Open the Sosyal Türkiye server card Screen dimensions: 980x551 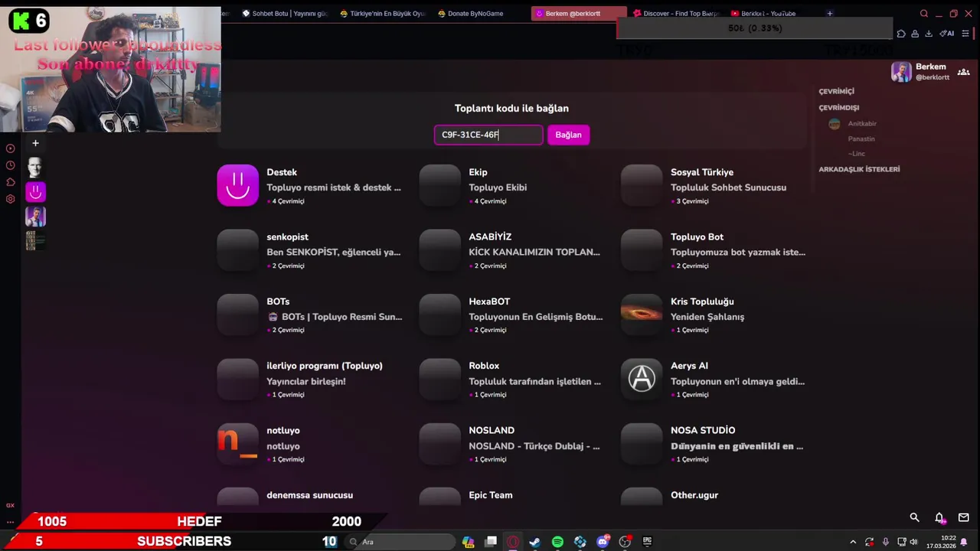point(715,186)
